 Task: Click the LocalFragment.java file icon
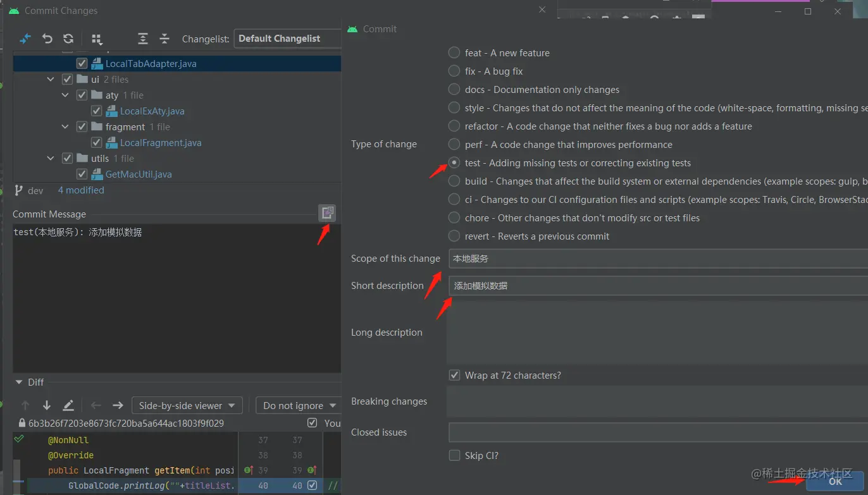point(111,143)
